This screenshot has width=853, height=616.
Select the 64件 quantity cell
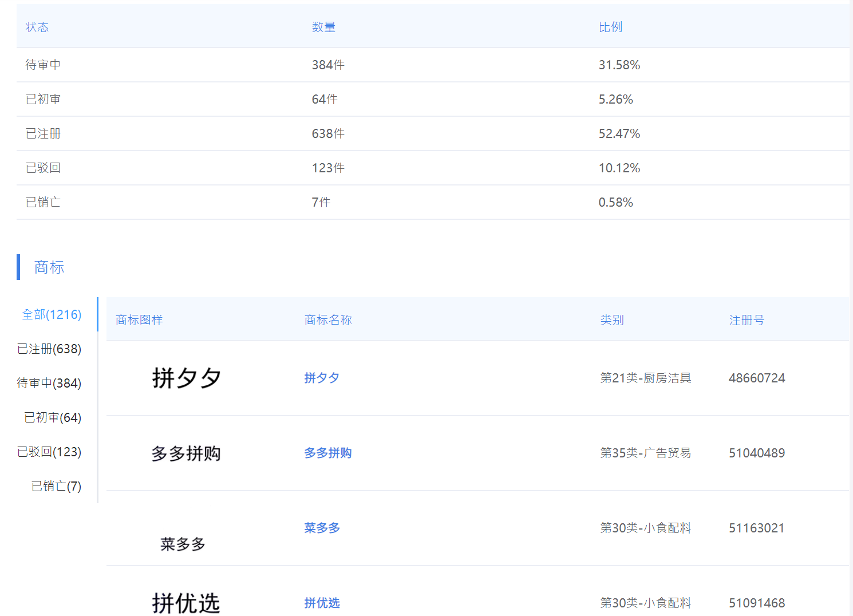click(325, 99)
